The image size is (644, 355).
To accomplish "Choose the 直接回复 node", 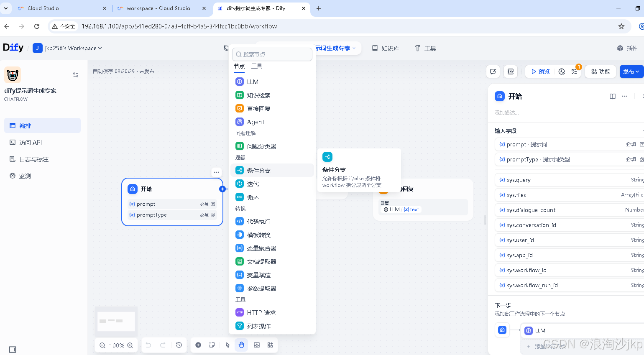I will (272, 109).
